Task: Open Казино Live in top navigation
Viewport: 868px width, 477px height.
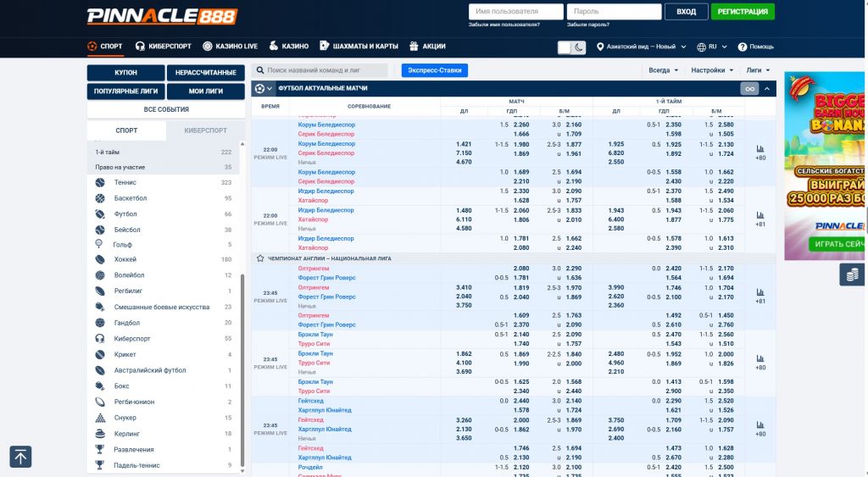Action: click(230, 47)
